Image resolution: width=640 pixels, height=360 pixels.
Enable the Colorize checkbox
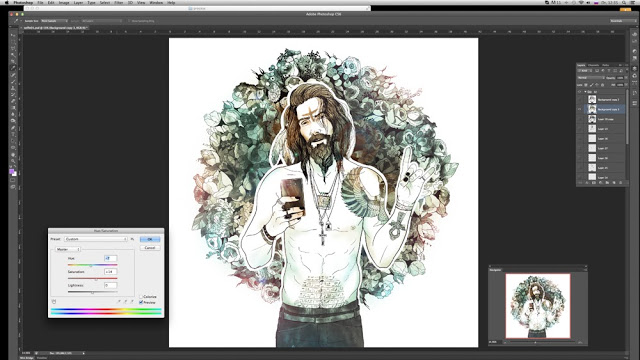(141, 297)
